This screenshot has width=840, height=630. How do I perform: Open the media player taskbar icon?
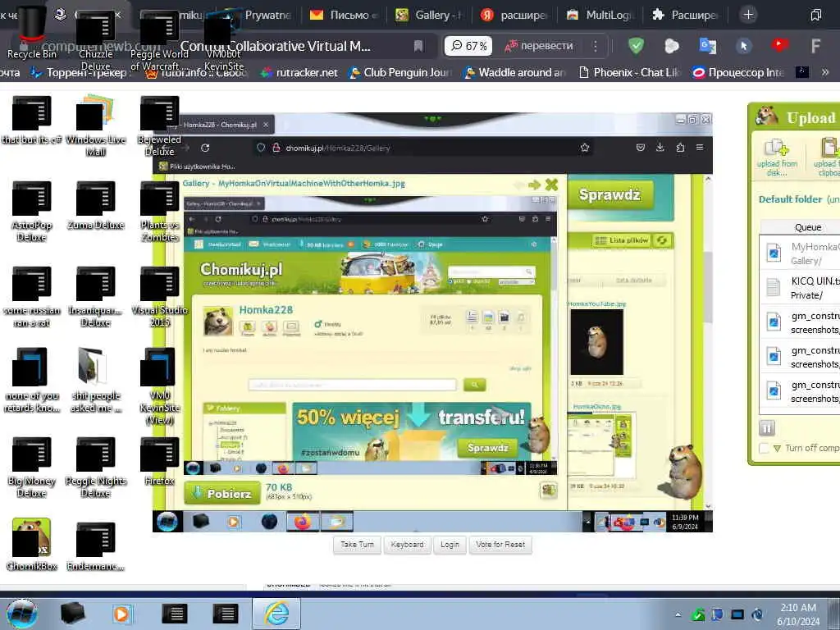(121, 614)
